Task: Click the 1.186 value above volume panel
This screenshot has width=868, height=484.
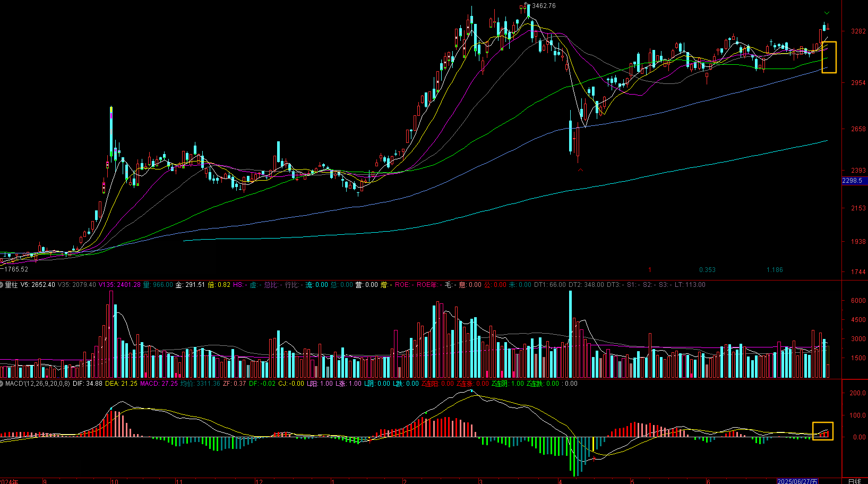Action: tap(775, 270)
